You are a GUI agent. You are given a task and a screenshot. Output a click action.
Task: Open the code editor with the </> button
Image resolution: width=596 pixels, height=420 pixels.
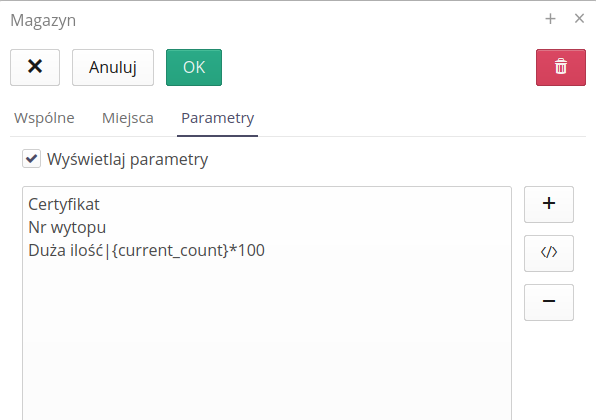548,253
